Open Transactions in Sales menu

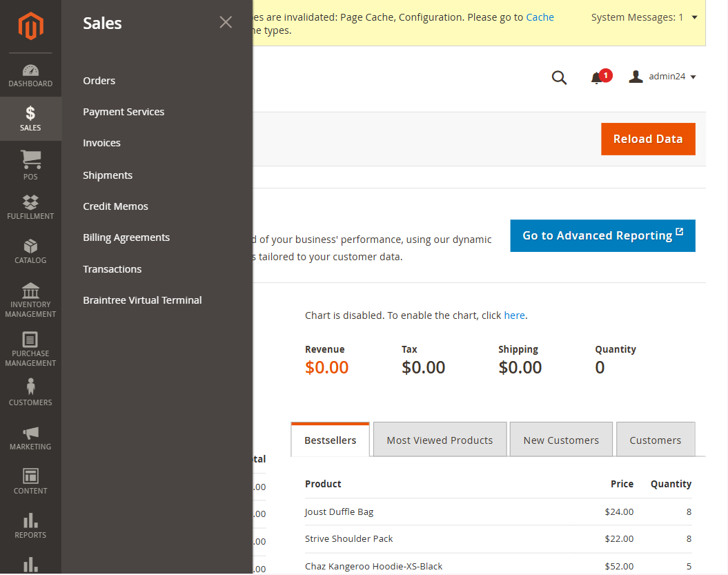pos(112,269)
